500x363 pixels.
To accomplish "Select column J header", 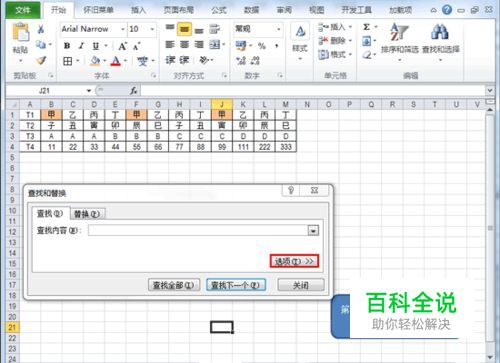I will 222,104.
